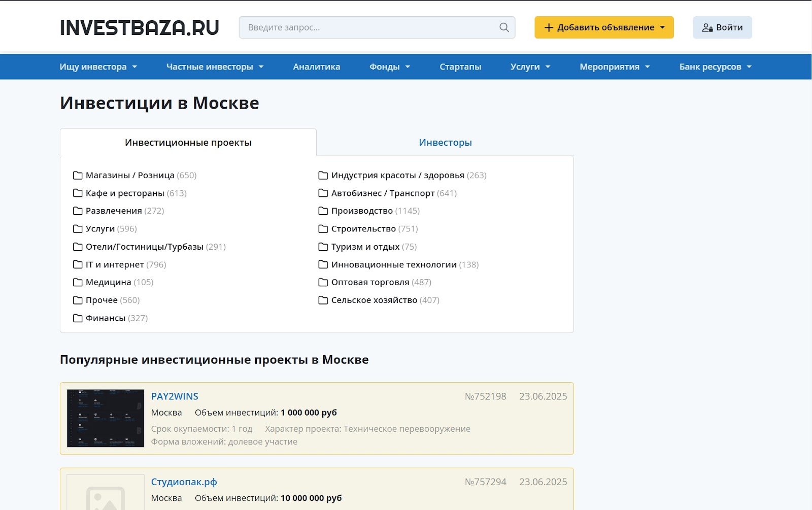Click folder icon next to Развлечения
This screenshot has width=812, height=510.
tap(78, 211)
